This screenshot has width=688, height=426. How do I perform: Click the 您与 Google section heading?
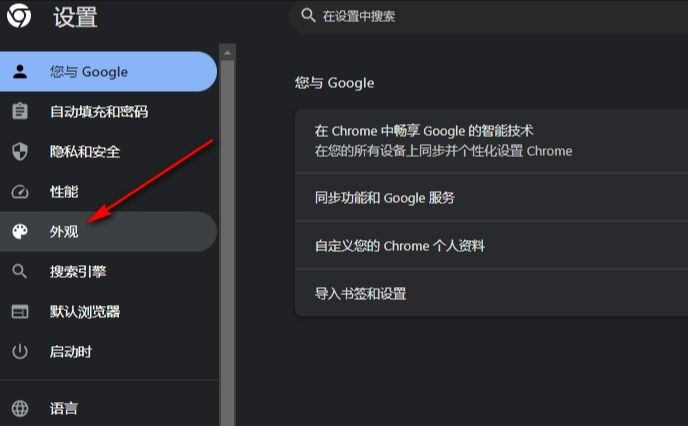click(334, 82)
